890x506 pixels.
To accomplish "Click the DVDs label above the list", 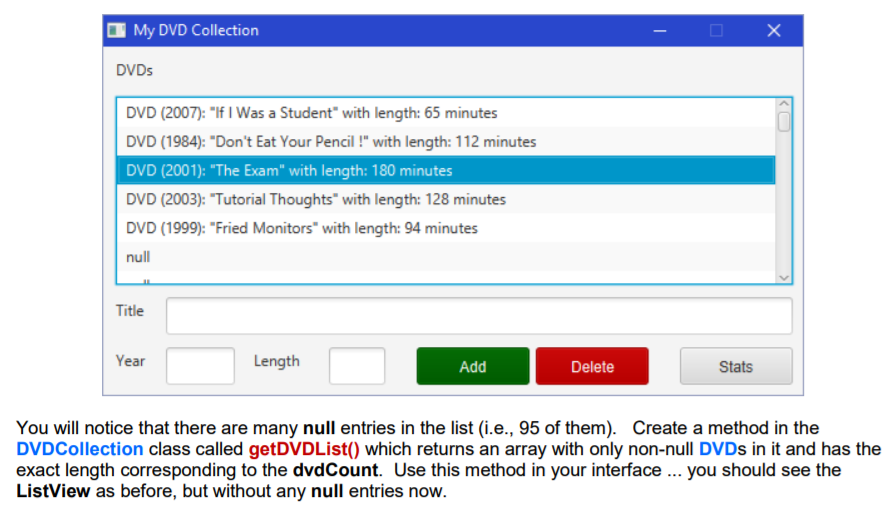I will (x=135, y=70).
